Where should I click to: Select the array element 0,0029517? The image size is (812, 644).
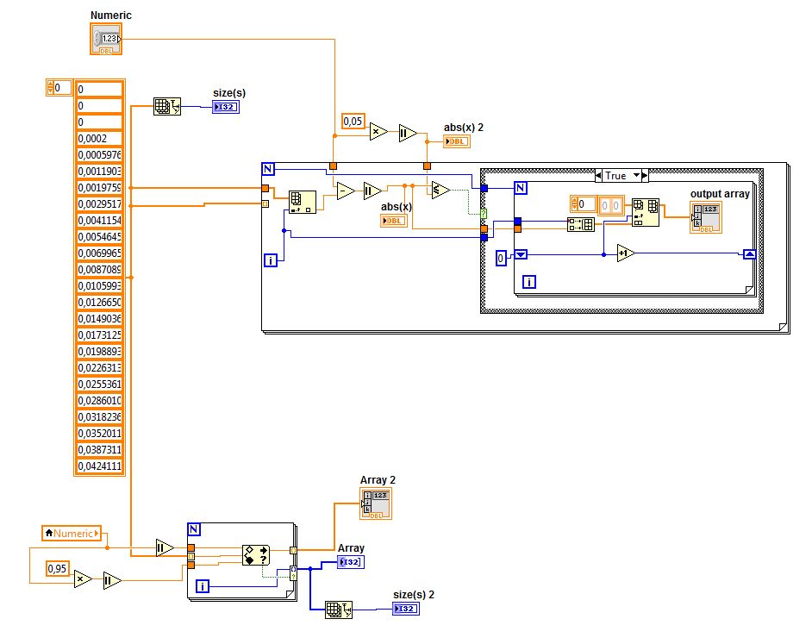click(x=99, y=204)
